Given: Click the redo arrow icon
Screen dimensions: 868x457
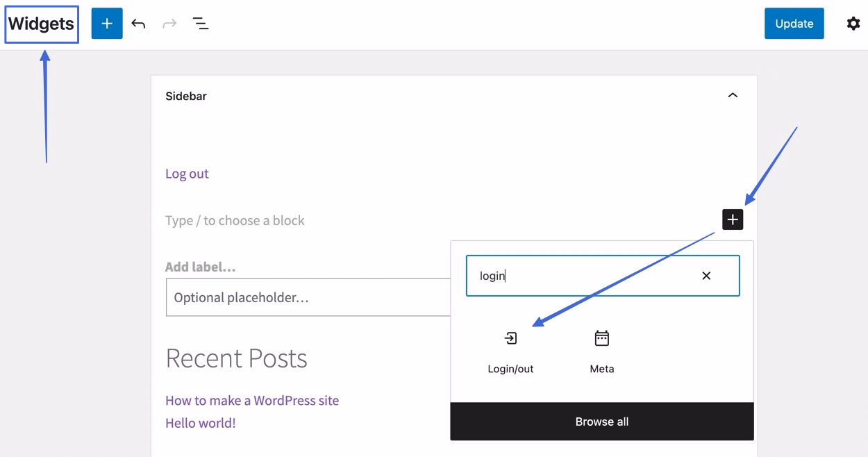Looking at the screenshot, I should [x=169, y=23].
